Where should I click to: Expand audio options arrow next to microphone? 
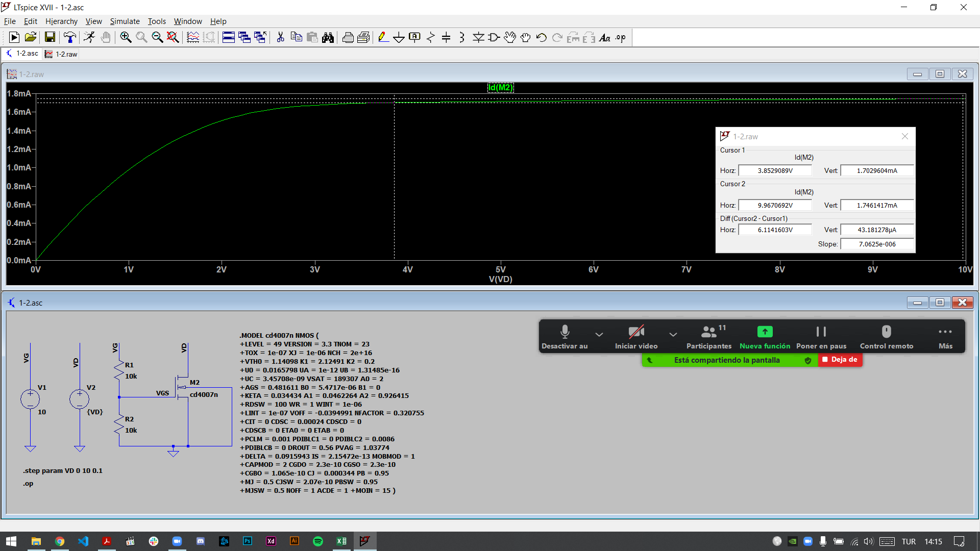pyautogui.click(x=599, y=335)
